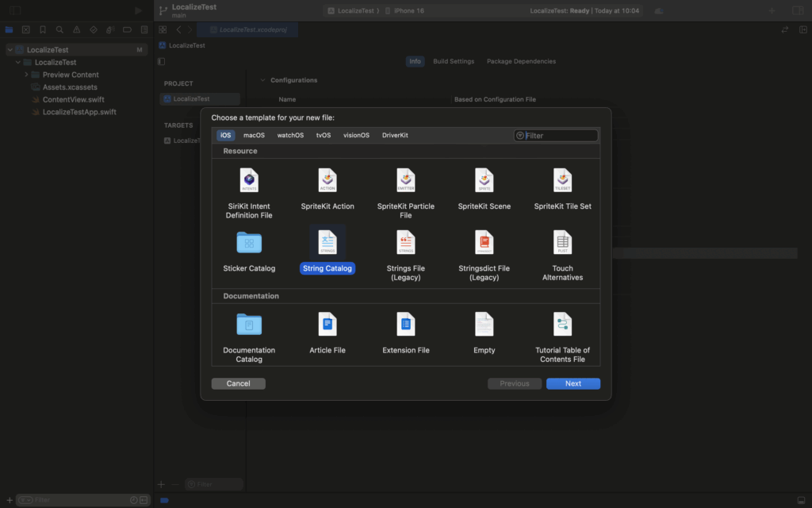
Task: Open the breakpoint navigator
Action: point(127,29)
